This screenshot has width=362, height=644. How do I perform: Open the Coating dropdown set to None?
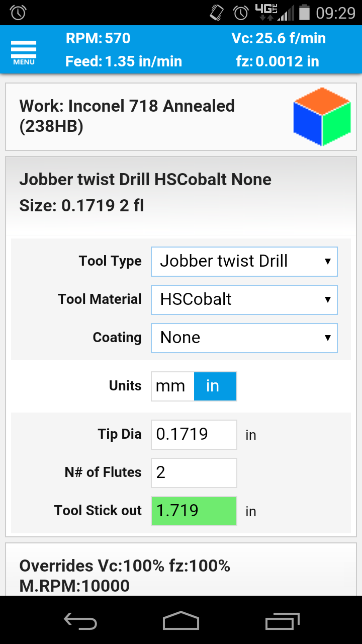click(x=244, y=338)
